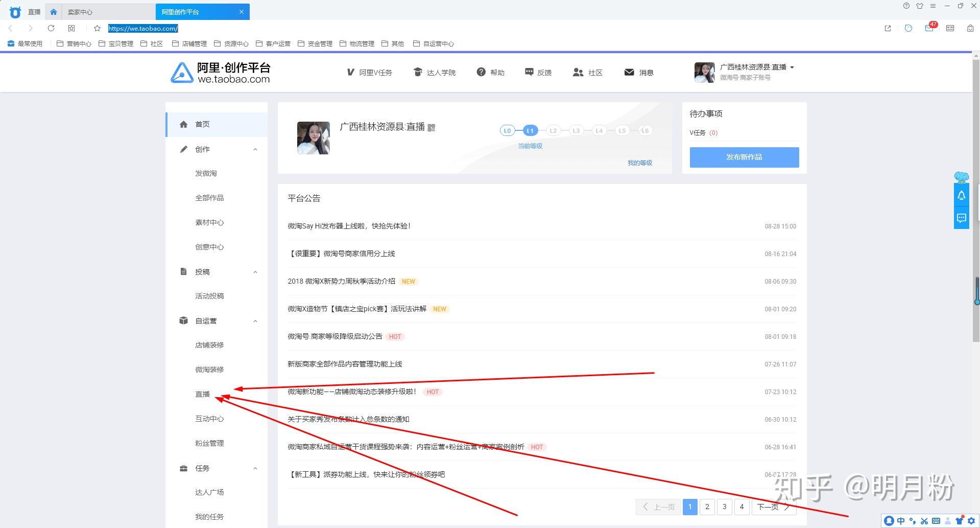The height and width of the screenshot is (528, 980).
Task: Click 发布新作品 button
Action: click(x=744, y=157)
